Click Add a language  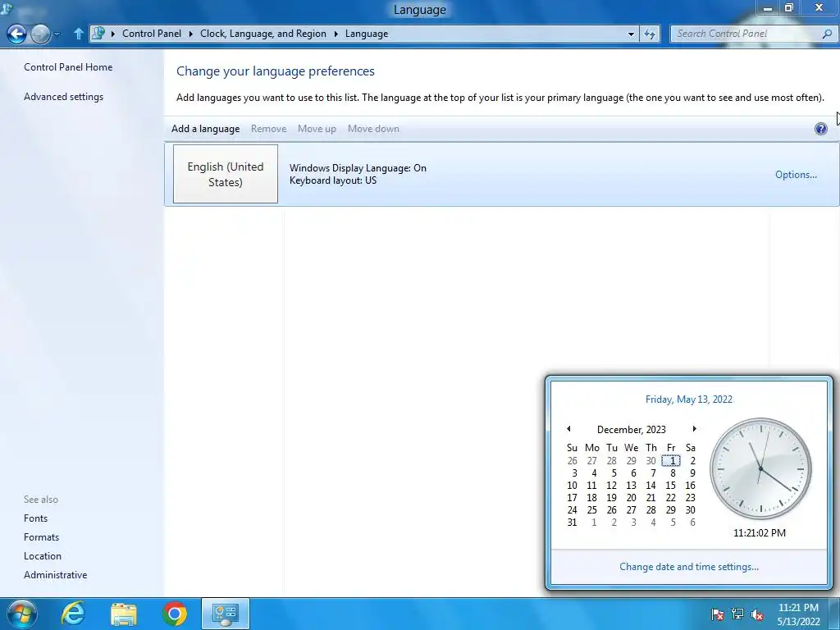point(205,129)
